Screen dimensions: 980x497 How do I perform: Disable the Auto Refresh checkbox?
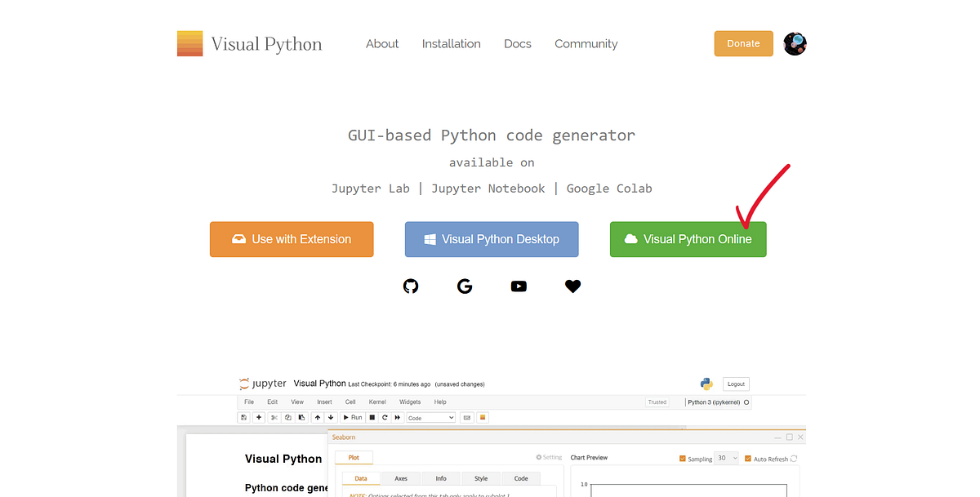pyautogui.click(x=747, y=459)
